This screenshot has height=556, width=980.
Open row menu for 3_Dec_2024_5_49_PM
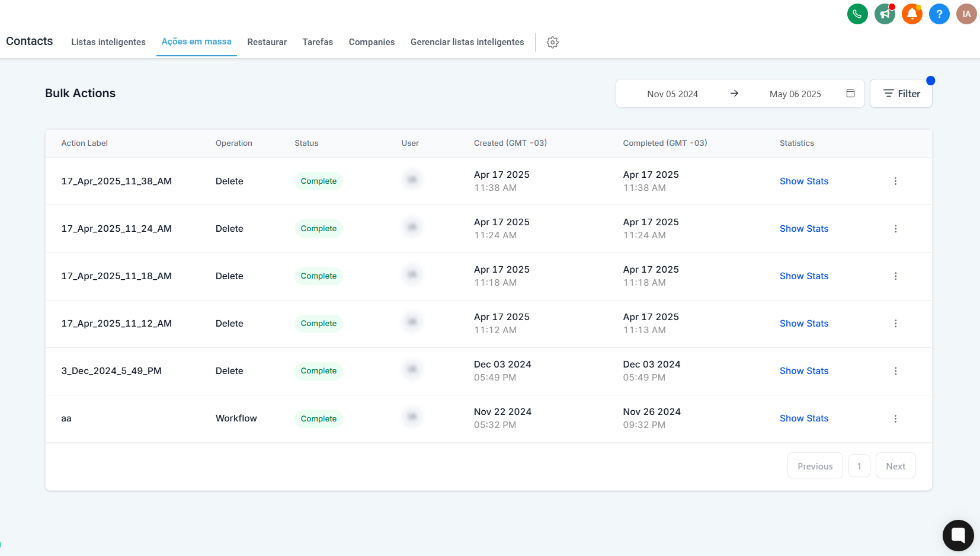(895, 371)
